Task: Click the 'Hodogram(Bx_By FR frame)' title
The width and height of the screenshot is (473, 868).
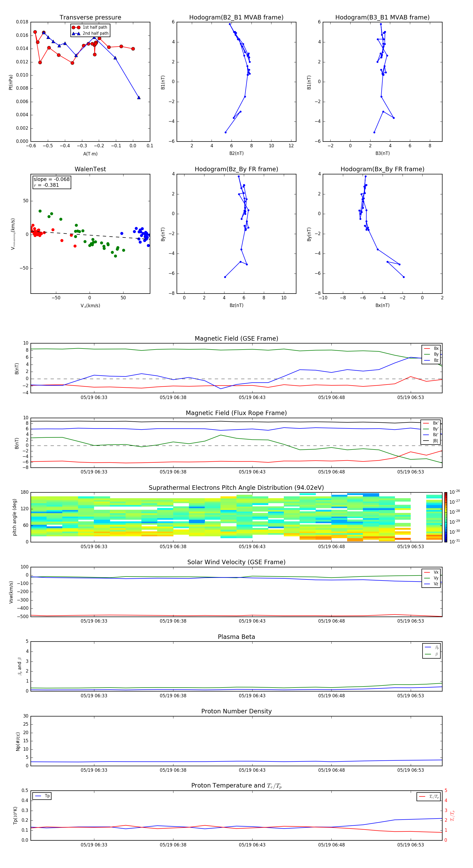Action: 382,169
